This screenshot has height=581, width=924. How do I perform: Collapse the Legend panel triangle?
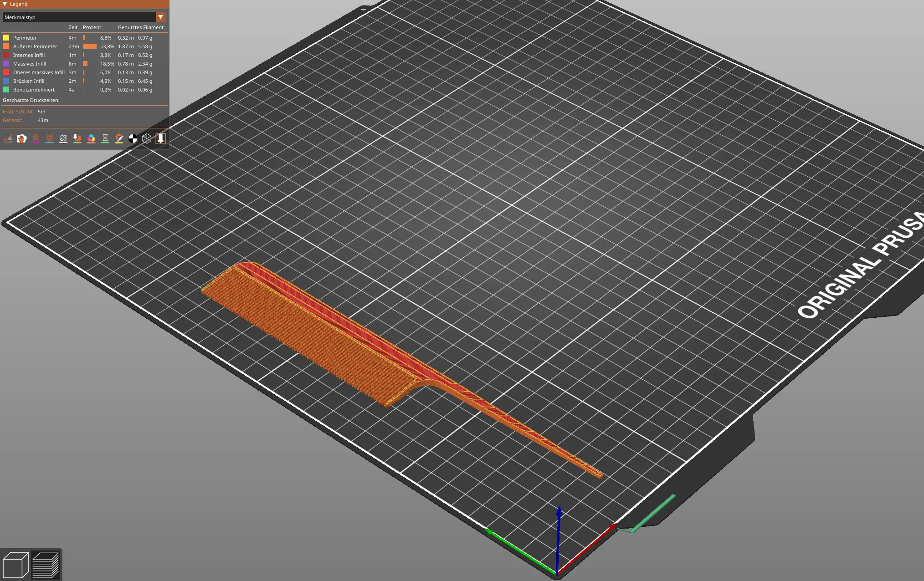click(5, 4)
